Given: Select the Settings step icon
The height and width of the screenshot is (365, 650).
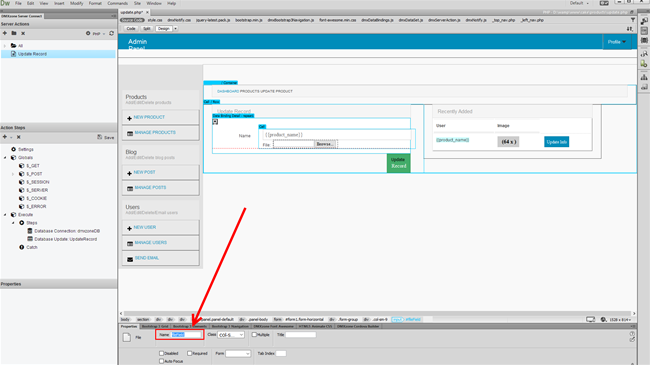Looking at the screenshot, I should 14,149.
